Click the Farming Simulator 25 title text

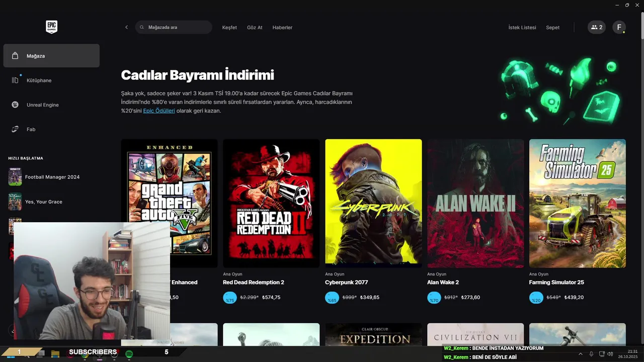(556, 283)
